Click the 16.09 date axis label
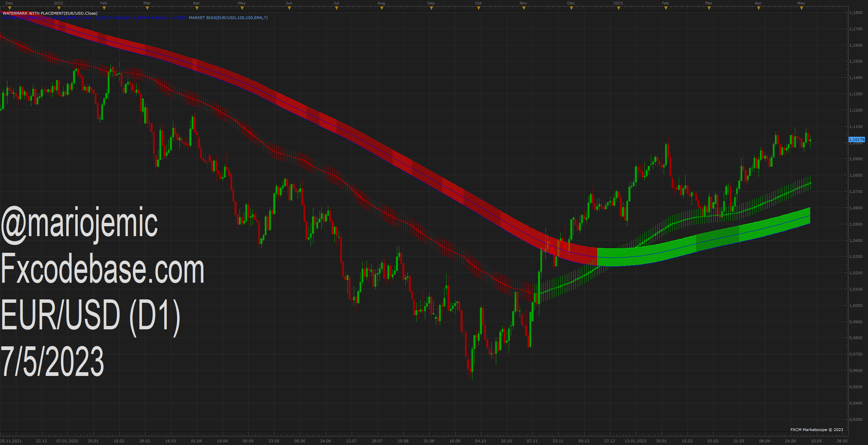Image resolution: width=868 pixels, height=445 pixels. (x=455, y=441)
